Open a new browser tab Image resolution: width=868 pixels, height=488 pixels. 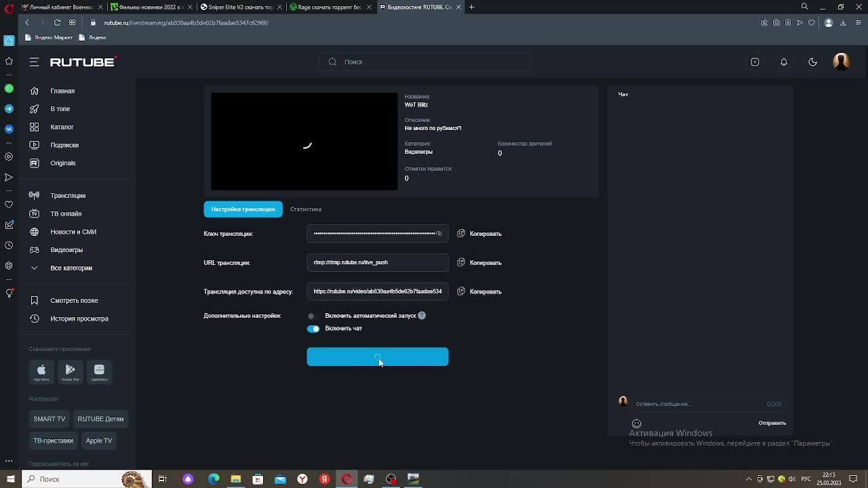tap(472, 7)
